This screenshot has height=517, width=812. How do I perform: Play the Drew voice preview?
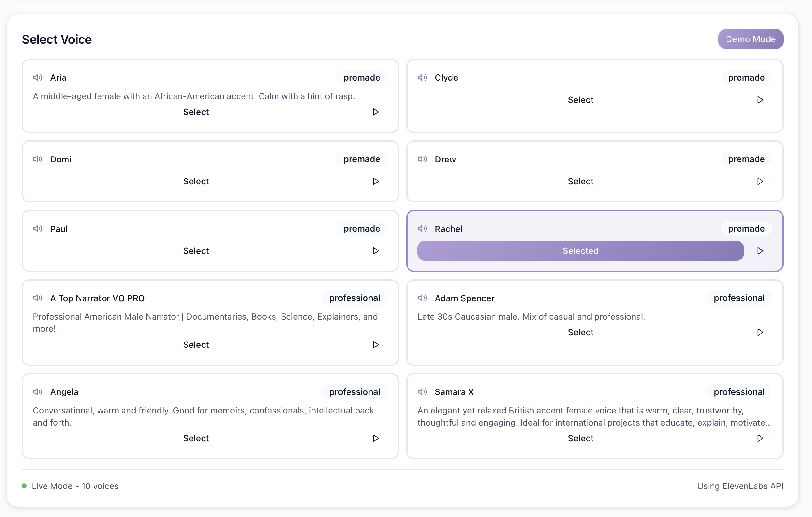pos(760,182)
